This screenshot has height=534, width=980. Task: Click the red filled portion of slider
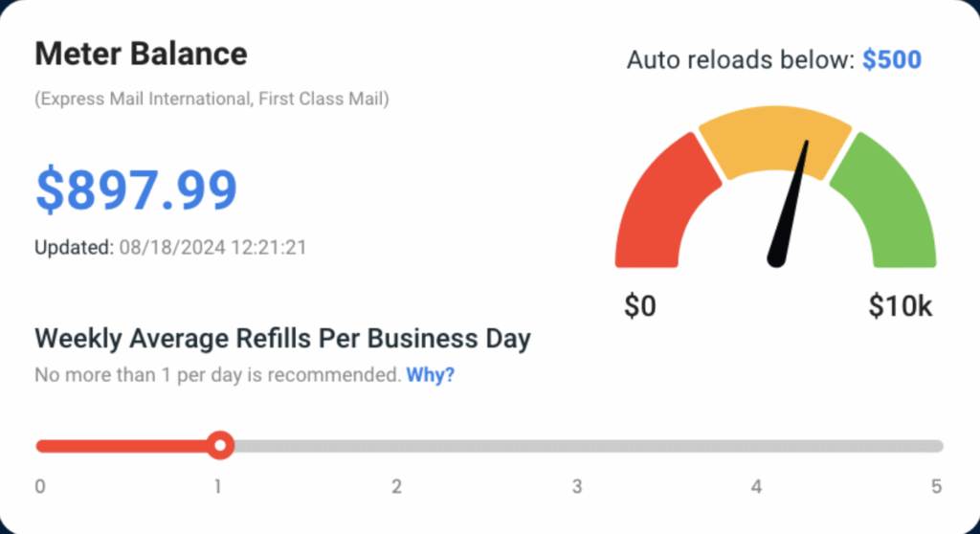coord(124,446)
